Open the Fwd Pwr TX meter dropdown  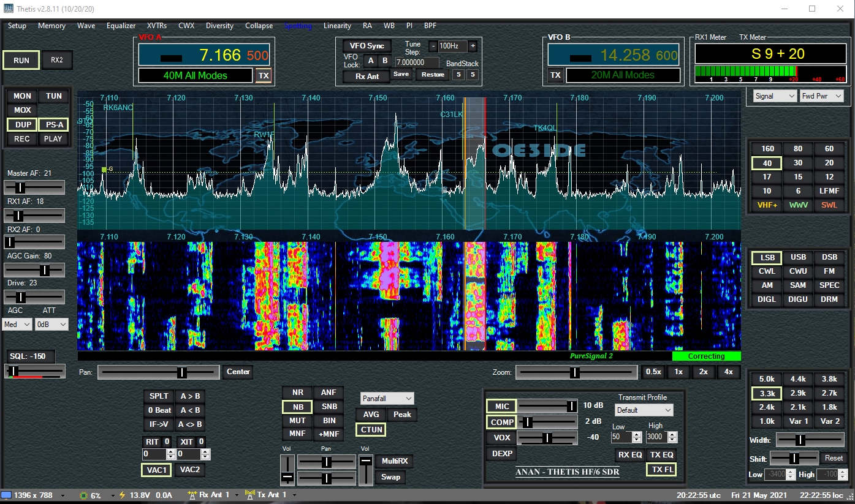pos(821,96)
